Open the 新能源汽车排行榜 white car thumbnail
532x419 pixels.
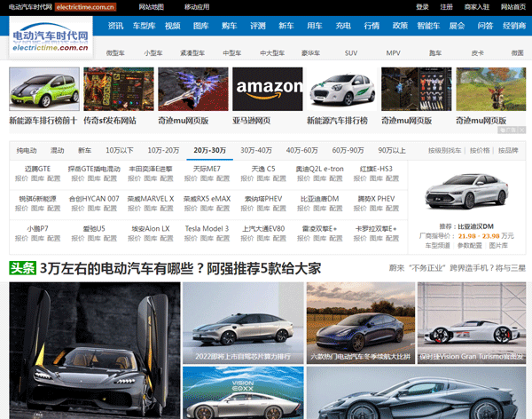coord(341,89)
